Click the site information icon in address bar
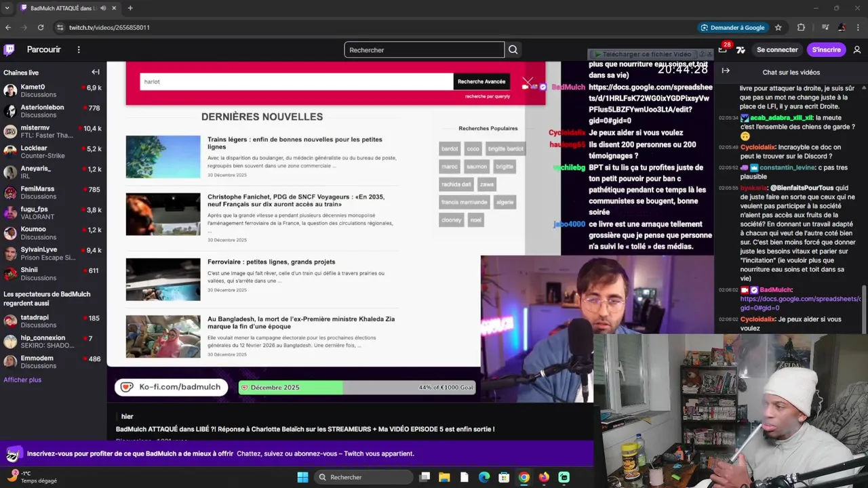The width and height of the screenshot is (868, 488). [60, 27]
